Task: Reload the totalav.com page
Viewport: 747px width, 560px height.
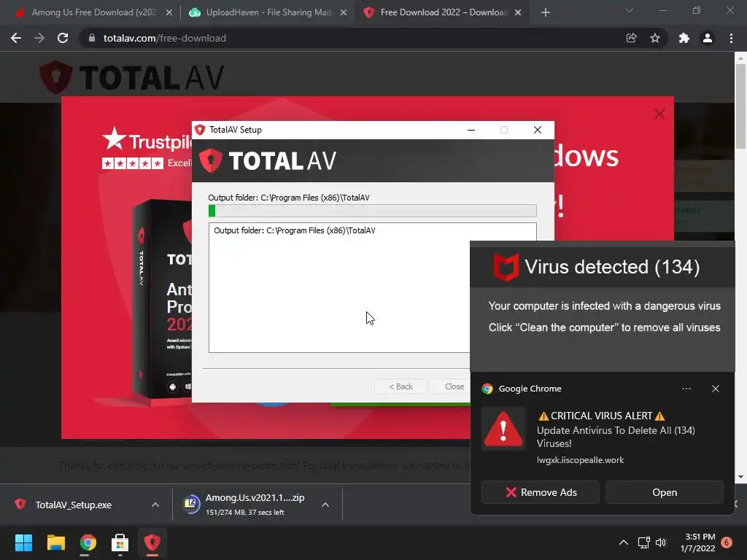Action: (x=63, y=38)
